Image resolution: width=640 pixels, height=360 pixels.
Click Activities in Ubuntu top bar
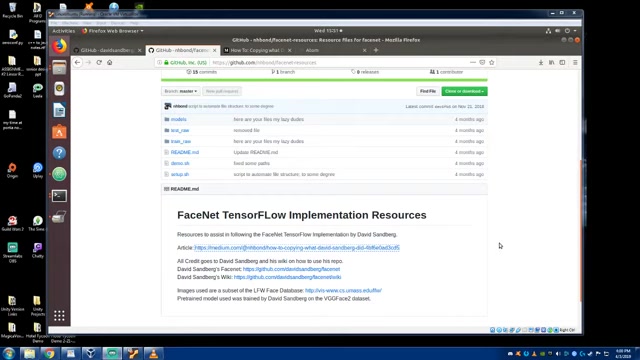(63, 31)
